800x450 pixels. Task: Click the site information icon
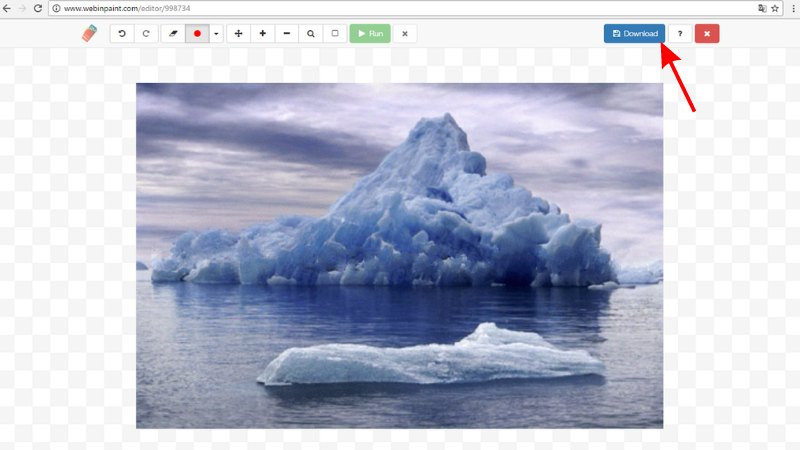point(56,8)
